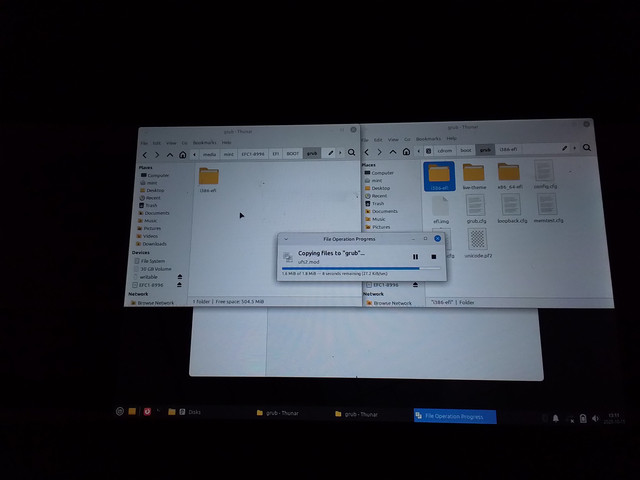Open volume control in system tray

(x=595, y=418)
